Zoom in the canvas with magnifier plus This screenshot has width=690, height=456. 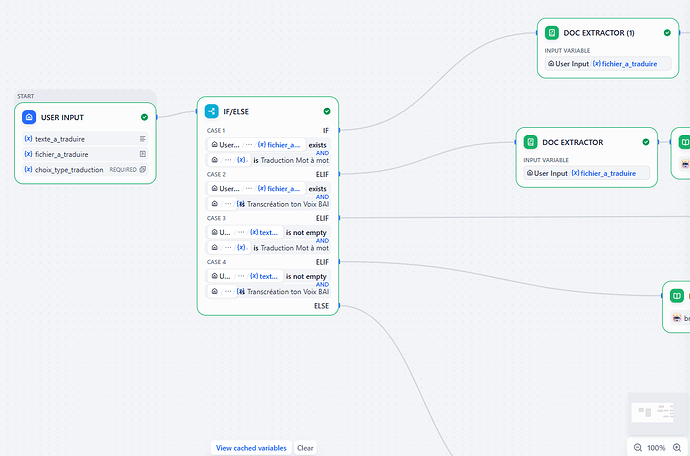[677, 447]
